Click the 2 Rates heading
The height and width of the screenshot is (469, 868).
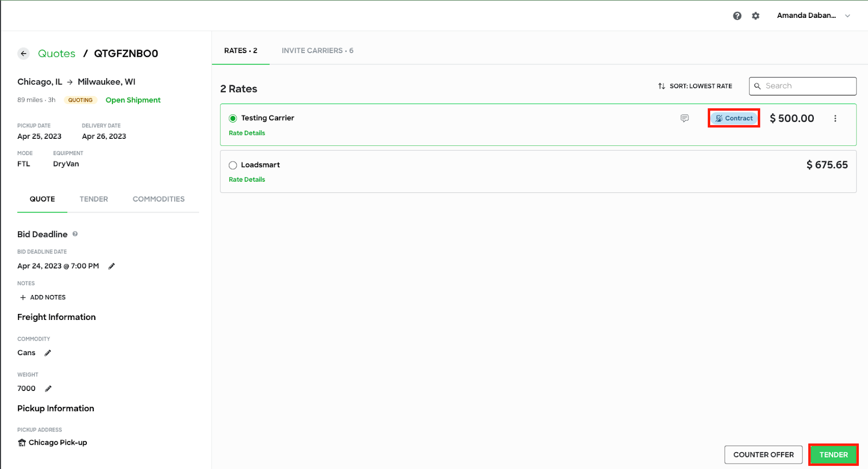(x=239, y=89)
